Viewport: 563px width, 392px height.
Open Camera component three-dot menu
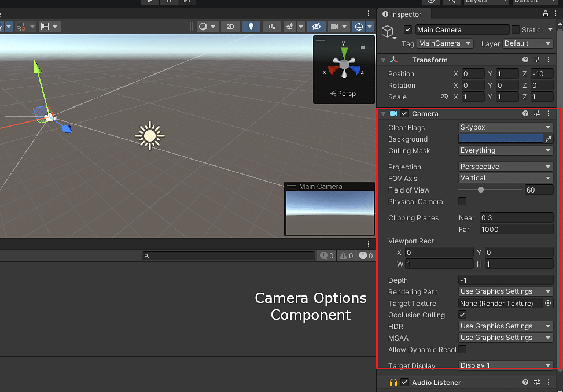click(x=549, y=113)
